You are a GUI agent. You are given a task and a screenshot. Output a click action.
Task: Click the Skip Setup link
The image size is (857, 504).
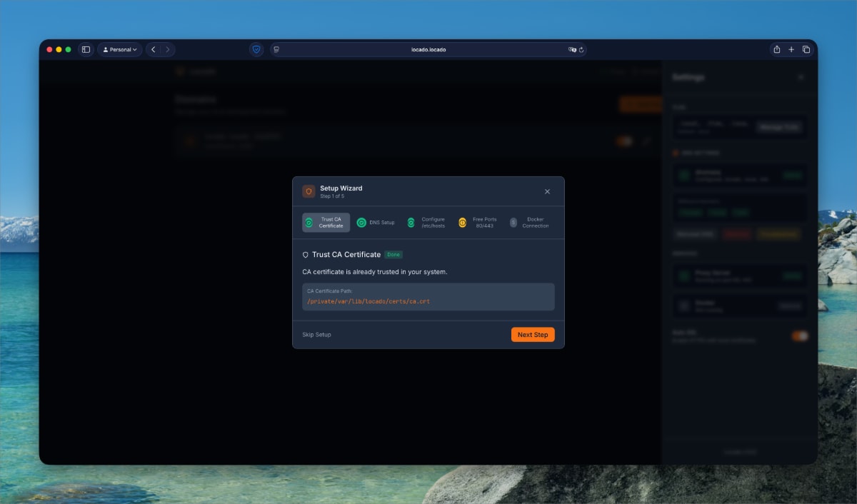316,334
